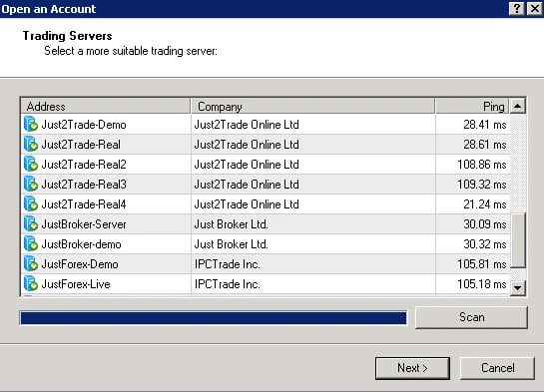Viewport: 544px width, 392px height.
Task: Sort servers by Company column header
Action: click(x=313, y=106)
